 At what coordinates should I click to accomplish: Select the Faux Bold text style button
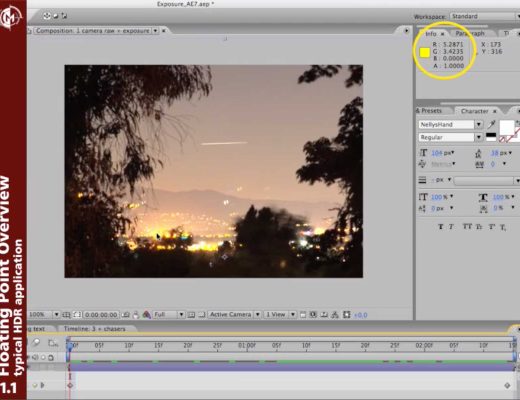(441, 227)
